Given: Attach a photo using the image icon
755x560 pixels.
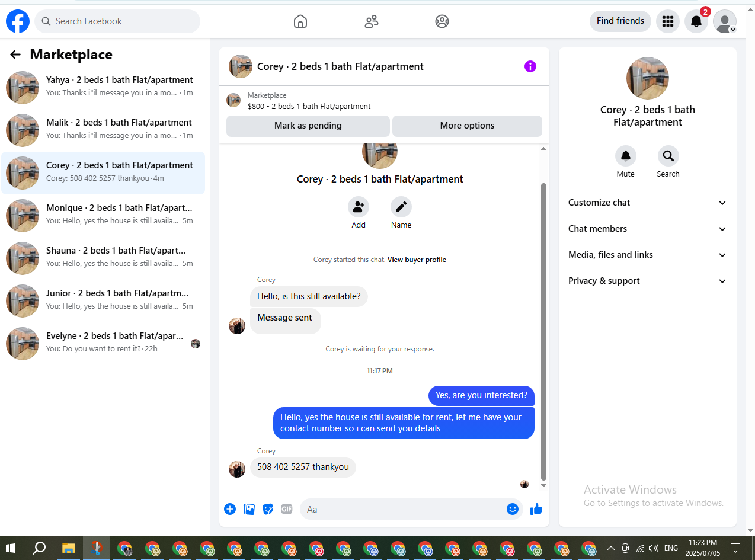Looking at the screenshot, I should [x=249, y=509].
